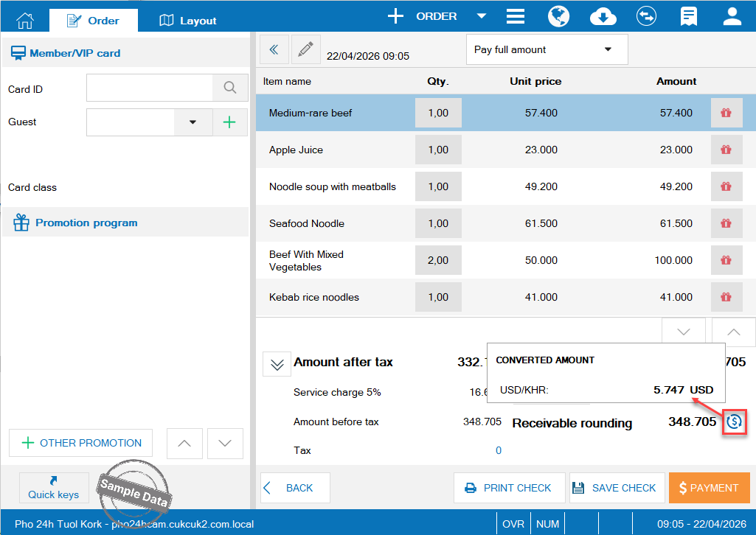Click the Card ID input field
Image resolution: width=756 pixels, height=535 pixels.
coord(150,88)
